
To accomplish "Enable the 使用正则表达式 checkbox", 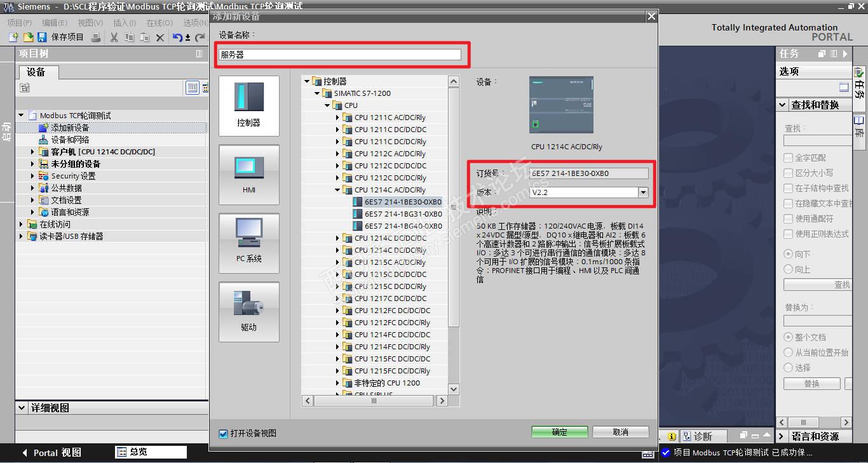I will [789, 234].
